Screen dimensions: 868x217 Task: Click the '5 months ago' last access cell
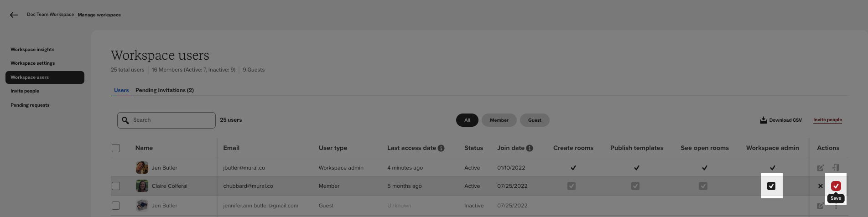[x=405, y=186]
